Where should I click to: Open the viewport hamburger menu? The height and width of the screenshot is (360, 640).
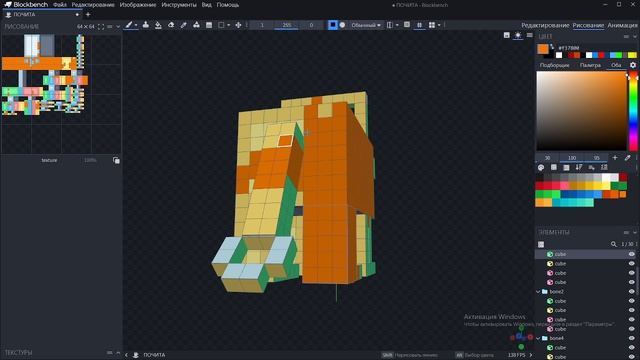coord(529,36)
